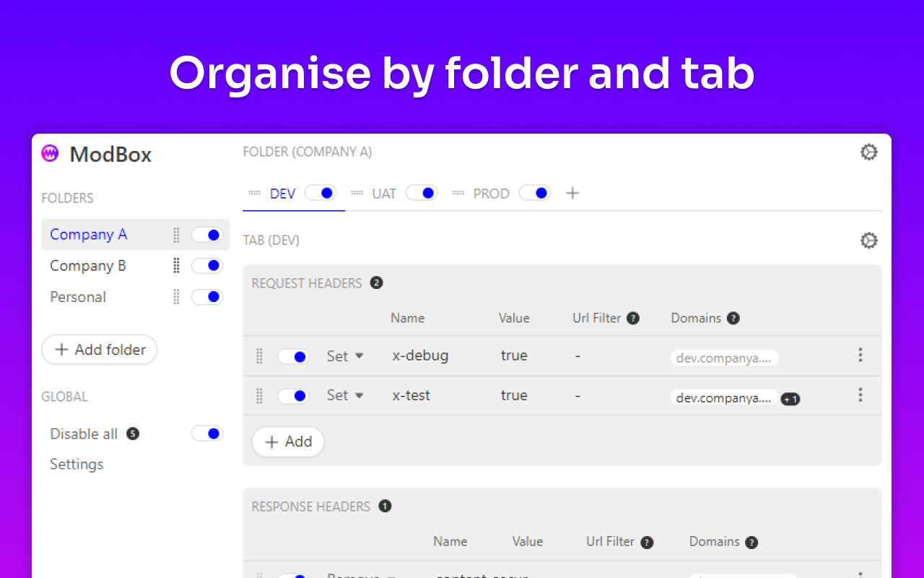Switch to the UAT tab
The height and width of the screenshot is (578, 924).
(383, 193)
